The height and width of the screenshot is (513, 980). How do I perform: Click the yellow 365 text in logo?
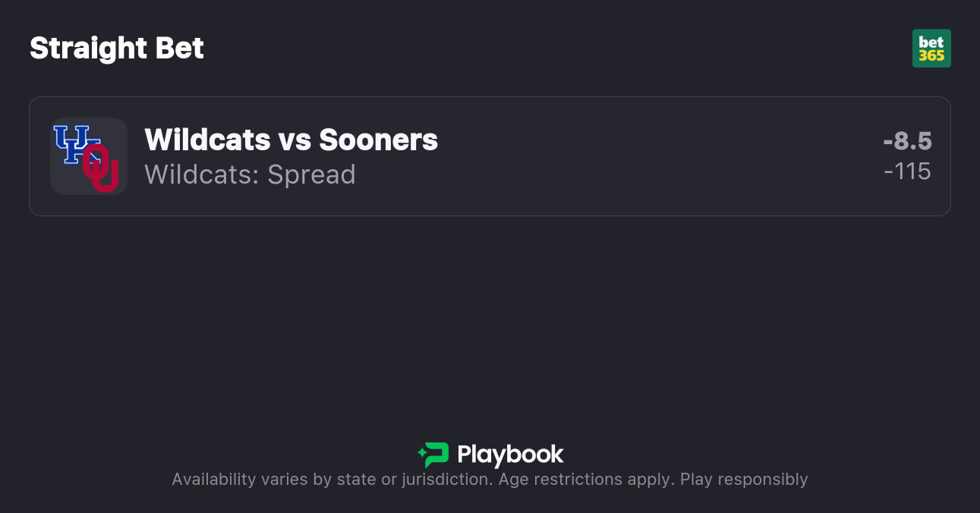point(931,55)
